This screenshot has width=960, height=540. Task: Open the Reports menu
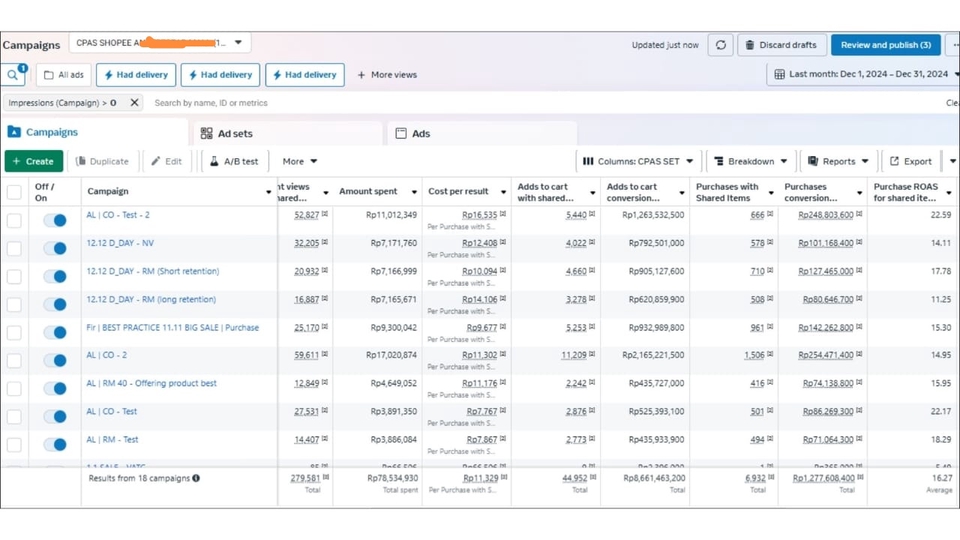838,161
